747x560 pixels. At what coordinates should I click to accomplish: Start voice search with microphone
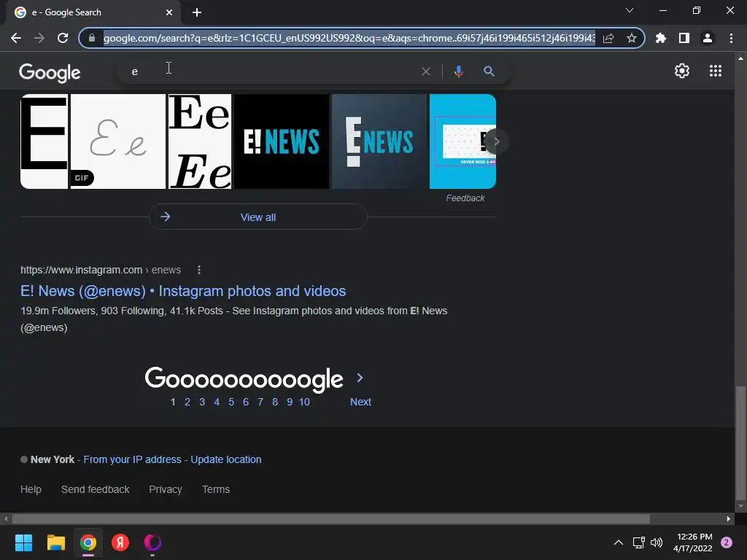(x=458, y=71)
